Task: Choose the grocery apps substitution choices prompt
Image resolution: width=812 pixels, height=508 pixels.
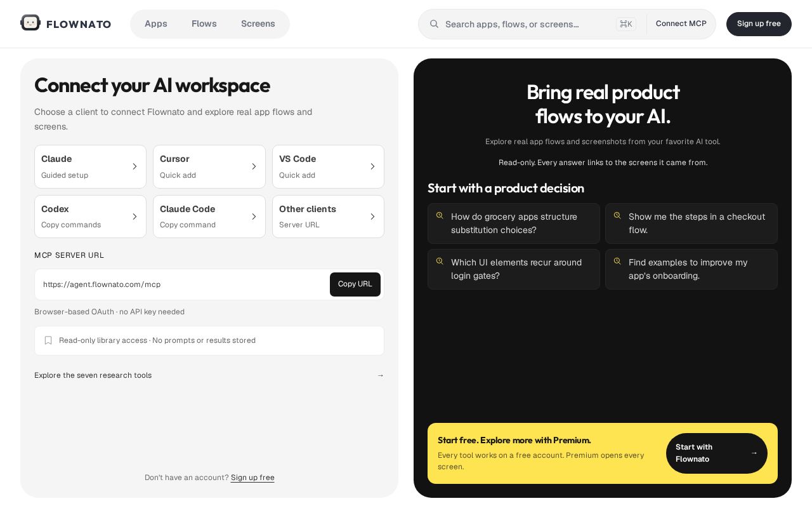Action: (514, 224)
